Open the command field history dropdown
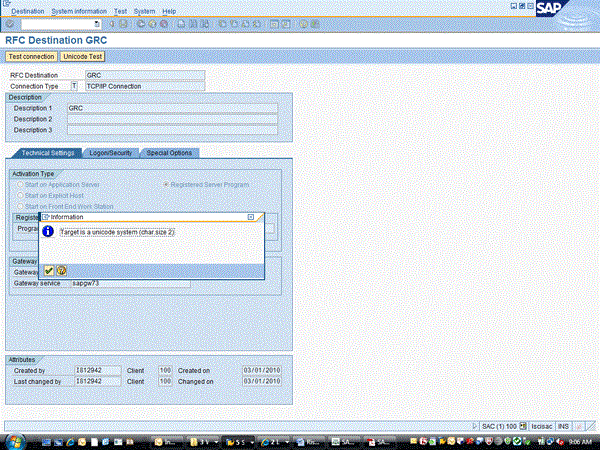Viewport: 600px width, 450px height. pos(97,23)
